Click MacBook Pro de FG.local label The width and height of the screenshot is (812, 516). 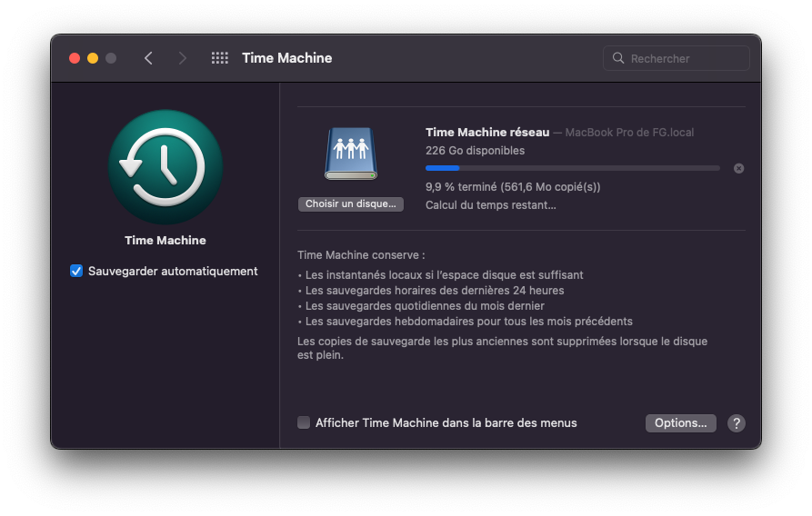pos(629,133)
